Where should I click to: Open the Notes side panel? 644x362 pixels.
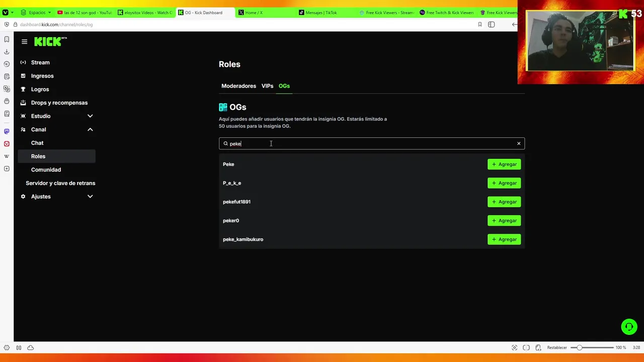coord(7,76)
